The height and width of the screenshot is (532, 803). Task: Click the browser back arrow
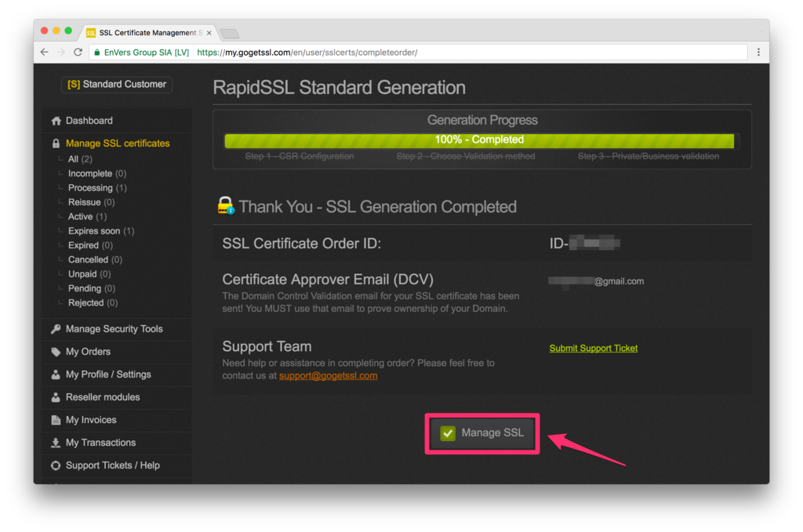[45, 52]
